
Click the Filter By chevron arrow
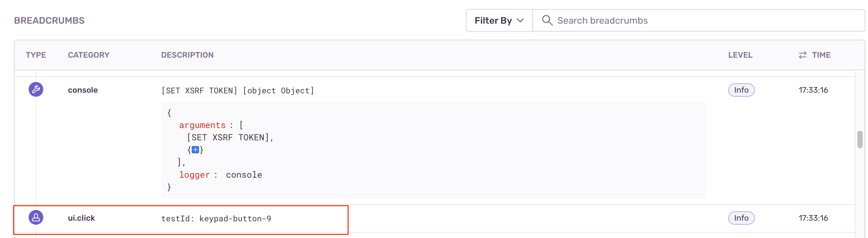coord(520,20)
